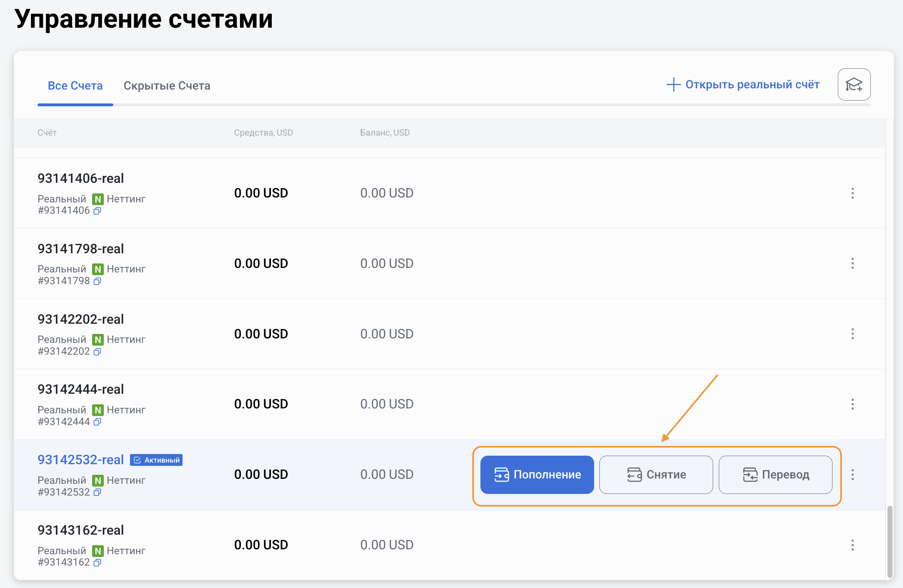Image resolution: width=903 pixels, height=588 pixels.
Task: Open three-dot menu for active account 93142532-real
Action: pyautogui.click(x=852, y=474)
